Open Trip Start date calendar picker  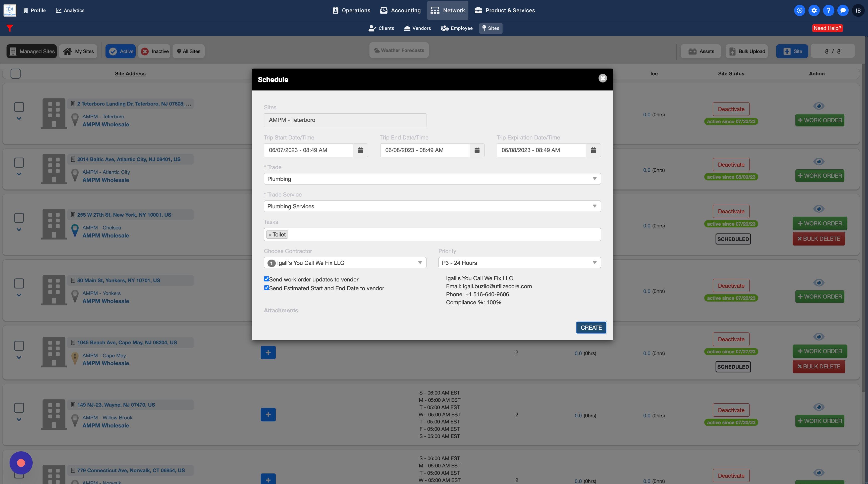360,150
